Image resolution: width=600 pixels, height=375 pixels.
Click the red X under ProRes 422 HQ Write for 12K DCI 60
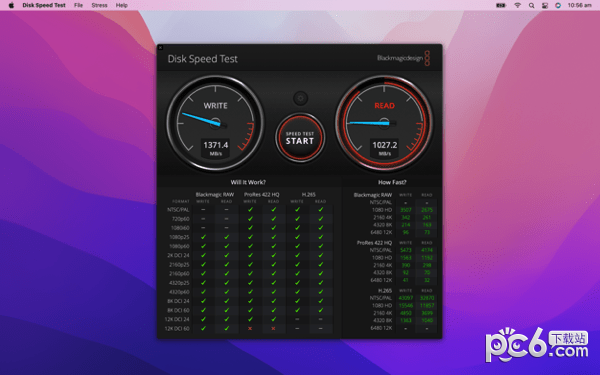pos(250,328)
